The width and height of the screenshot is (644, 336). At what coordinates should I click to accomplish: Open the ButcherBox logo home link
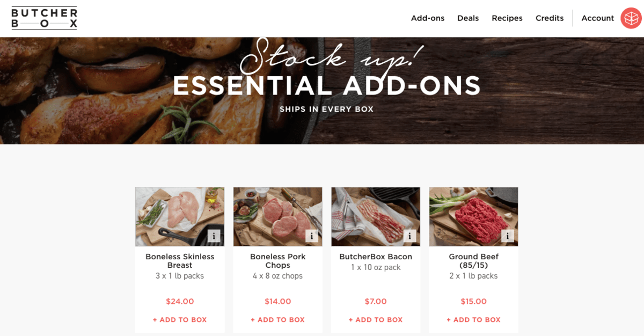(45, 18)
